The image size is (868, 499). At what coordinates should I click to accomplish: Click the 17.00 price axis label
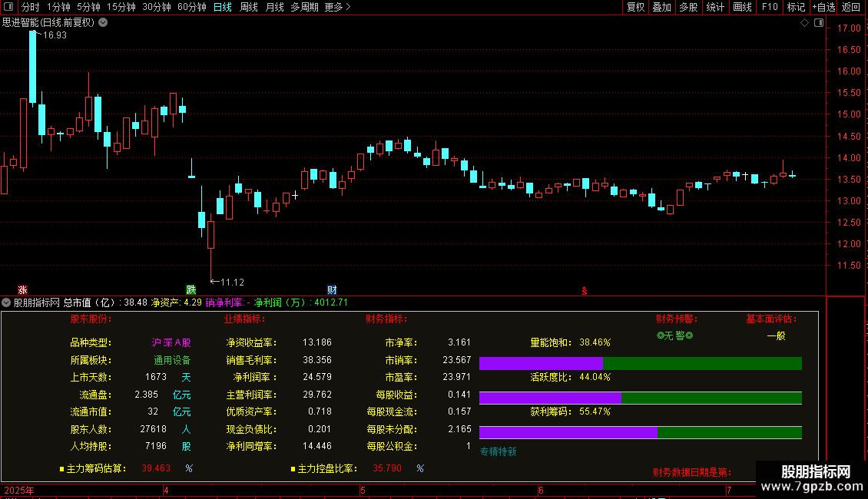pos(849,28)
